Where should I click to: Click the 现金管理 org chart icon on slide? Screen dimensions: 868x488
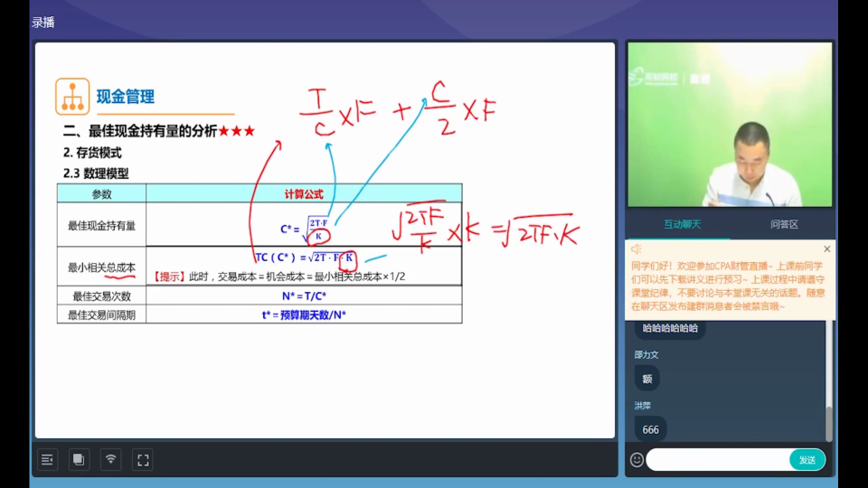coord(72,97)
